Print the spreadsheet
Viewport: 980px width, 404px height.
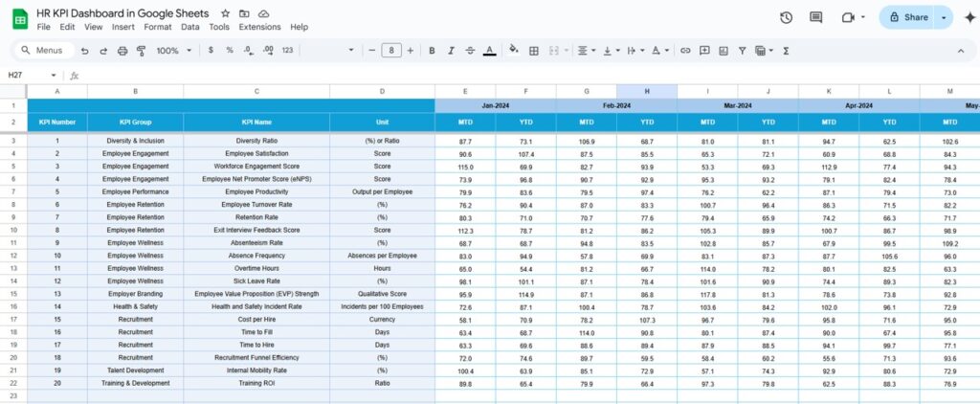122,51
